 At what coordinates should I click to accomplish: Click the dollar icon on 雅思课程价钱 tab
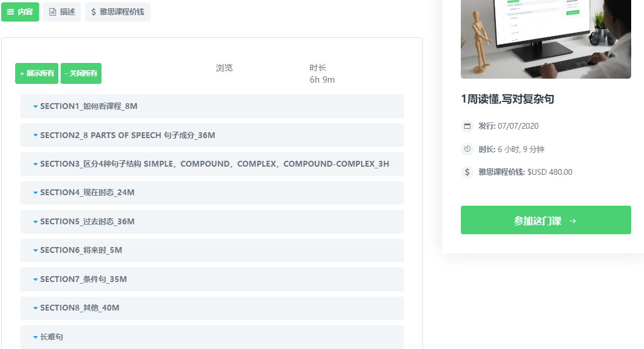(x=93, y=12)
